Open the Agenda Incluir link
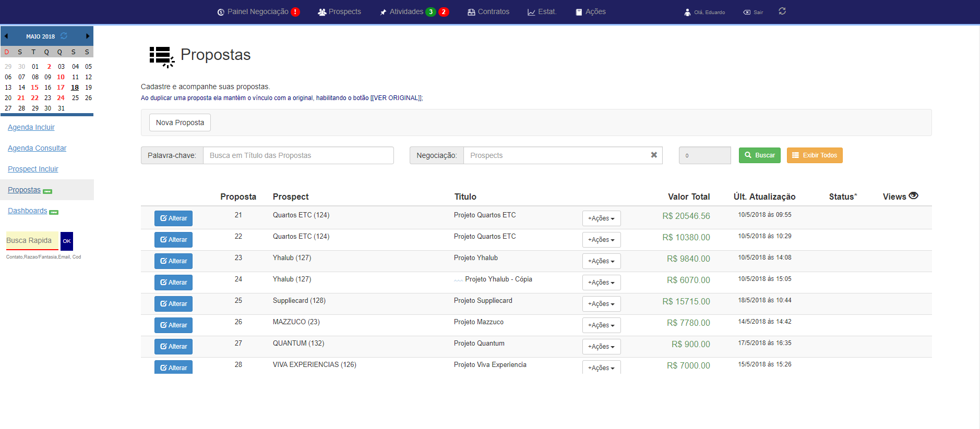Viewport: 980px width, 429px height. 31,127
